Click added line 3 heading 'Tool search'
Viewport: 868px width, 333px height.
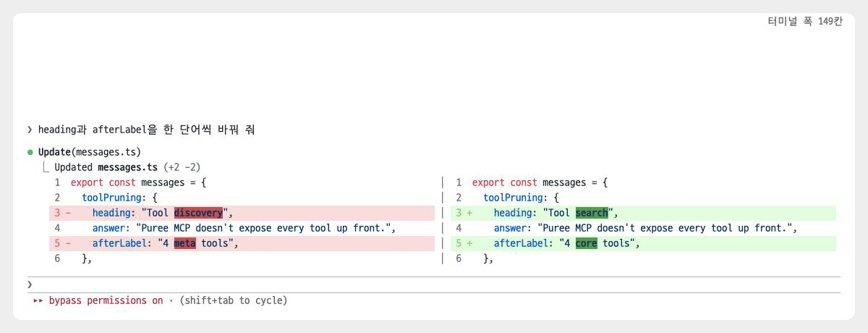(644, 213)
